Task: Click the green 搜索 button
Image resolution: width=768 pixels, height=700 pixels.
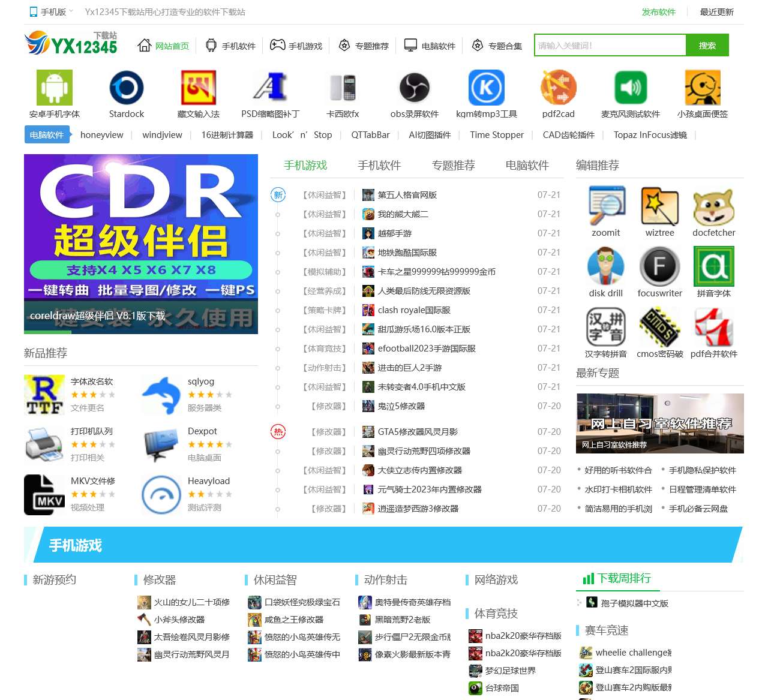Action: click(707, 45)
